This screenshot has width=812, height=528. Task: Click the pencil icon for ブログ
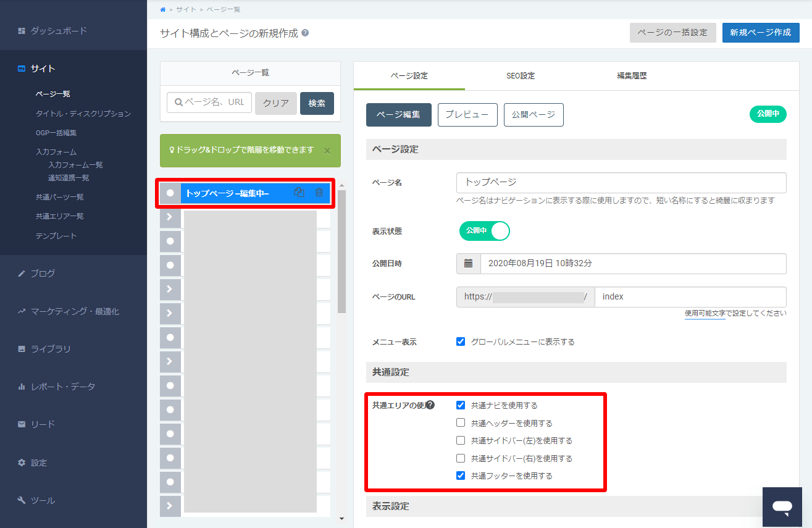coord(22,274)
